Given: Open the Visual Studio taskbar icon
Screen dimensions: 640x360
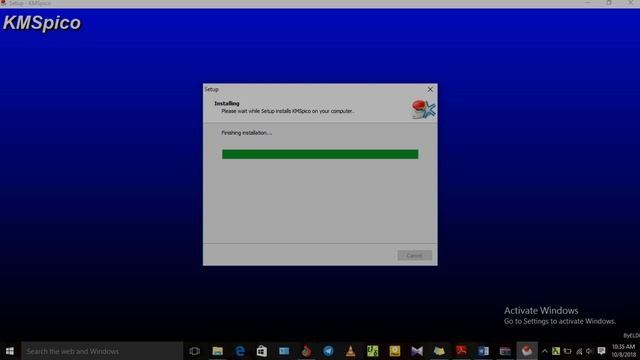Looking at the screenshot, I should tap(417, 351).
